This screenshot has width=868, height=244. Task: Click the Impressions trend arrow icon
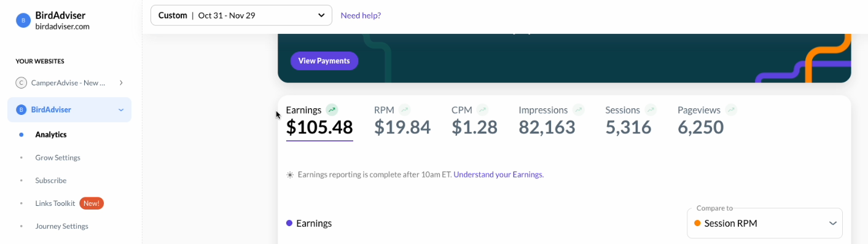point(578,110)
